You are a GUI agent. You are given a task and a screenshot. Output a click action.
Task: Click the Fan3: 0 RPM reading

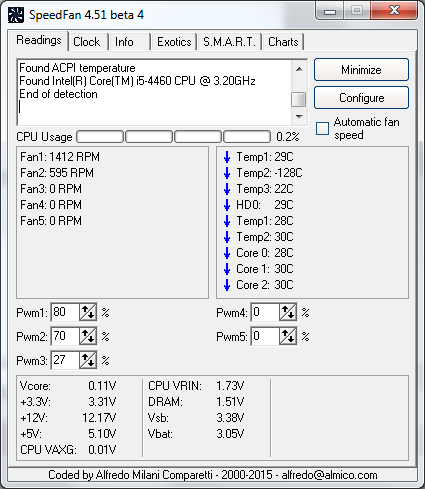51,189
